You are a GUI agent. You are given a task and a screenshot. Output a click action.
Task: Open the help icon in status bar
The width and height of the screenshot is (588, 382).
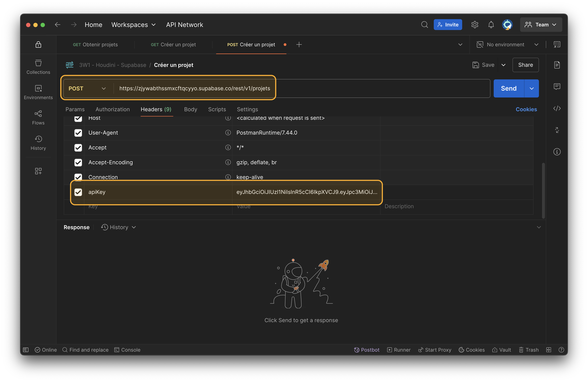pyautogui.click(x=561, y=350)
